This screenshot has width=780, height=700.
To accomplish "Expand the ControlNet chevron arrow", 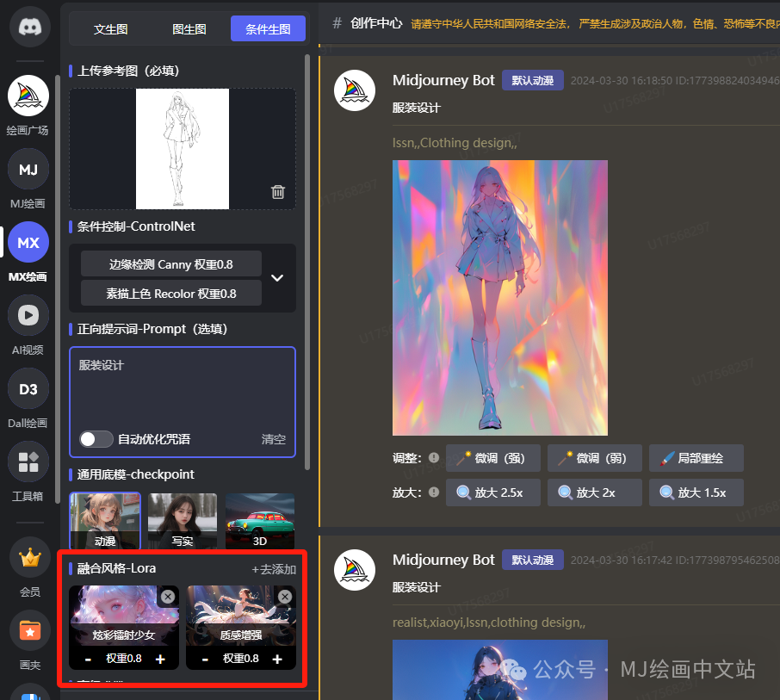I will point(277,277).
